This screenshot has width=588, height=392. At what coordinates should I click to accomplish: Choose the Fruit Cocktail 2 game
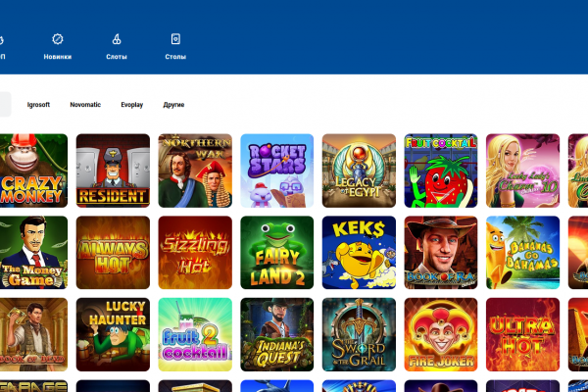(x=195, y=334)
